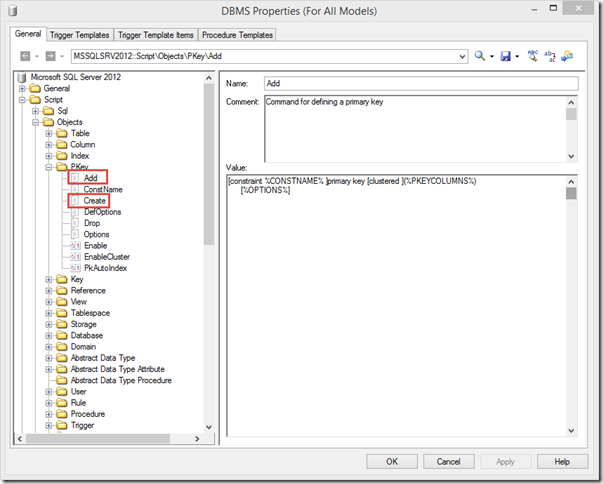Click the User folder icon

(x=62, y=392)
